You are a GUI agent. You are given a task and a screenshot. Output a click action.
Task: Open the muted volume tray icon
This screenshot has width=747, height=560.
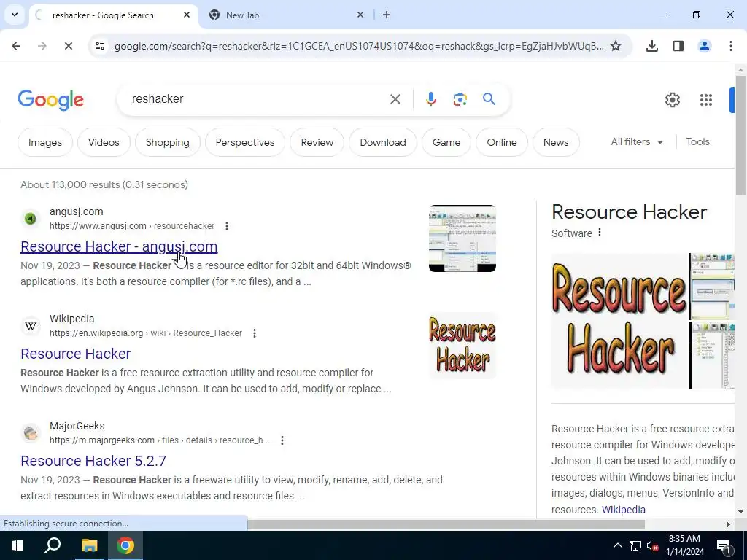click(653, 545)
